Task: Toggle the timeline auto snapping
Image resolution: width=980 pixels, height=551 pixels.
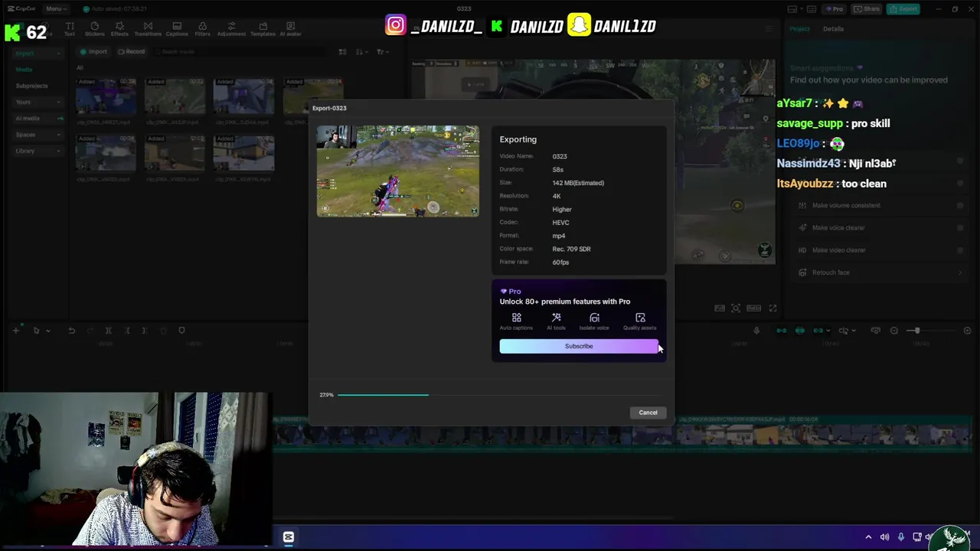Action: point(799,331)
